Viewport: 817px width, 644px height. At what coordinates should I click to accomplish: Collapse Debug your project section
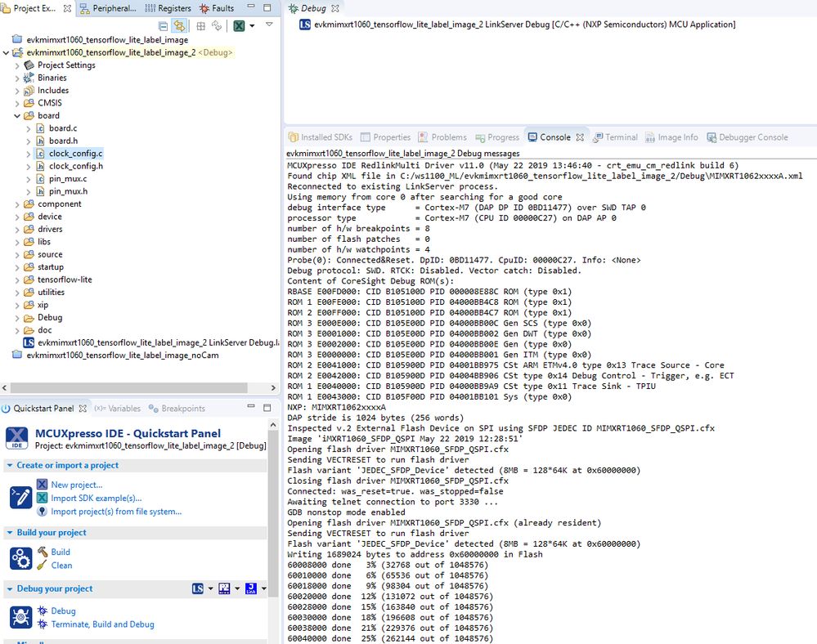click(x=9, y=588)
